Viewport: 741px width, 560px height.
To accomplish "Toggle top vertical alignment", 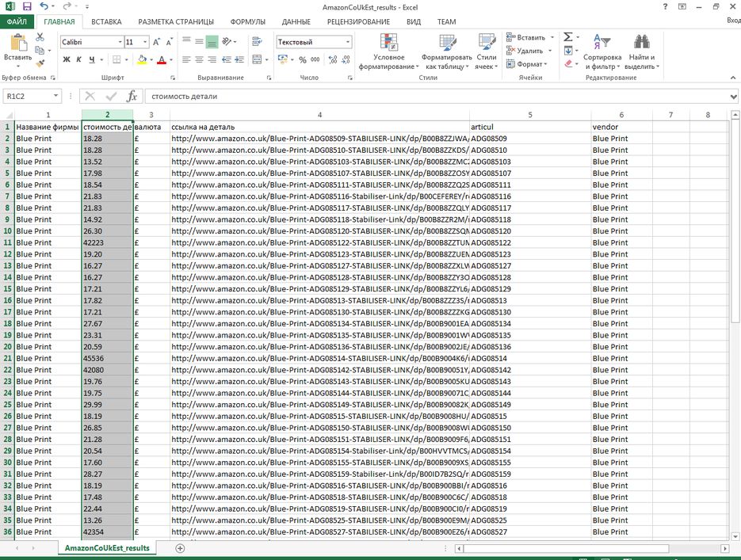I will coord(186,41).
